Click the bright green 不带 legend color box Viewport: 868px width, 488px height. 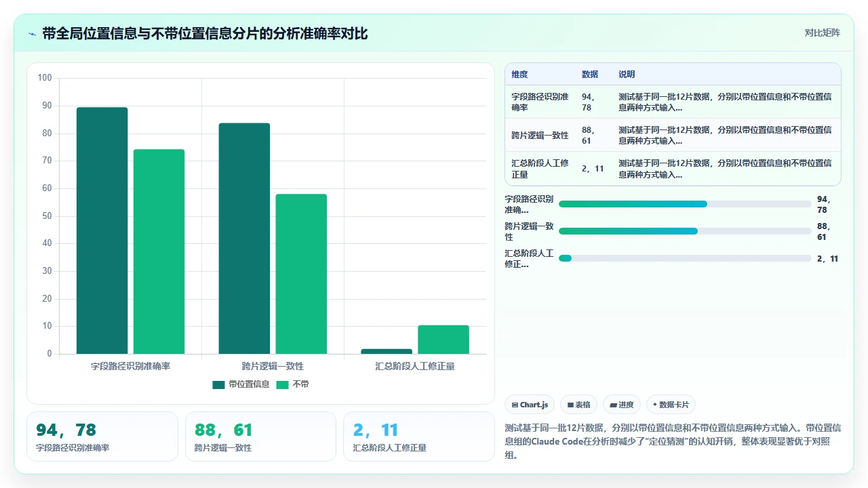(x=283, y=384)
